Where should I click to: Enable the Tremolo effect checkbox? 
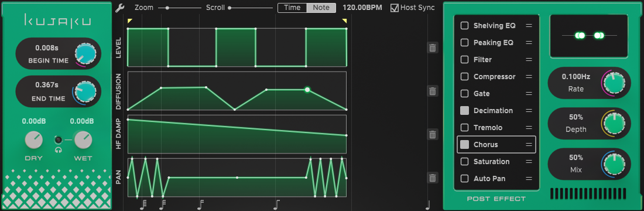tap(464, 128)
